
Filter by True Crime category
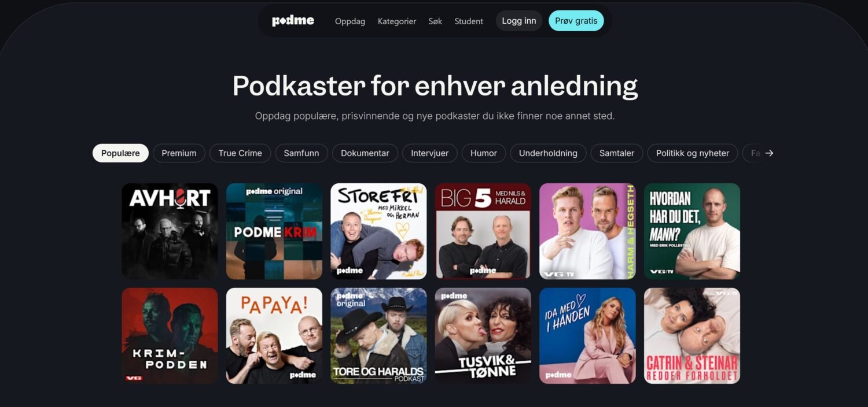pos(240,153)
